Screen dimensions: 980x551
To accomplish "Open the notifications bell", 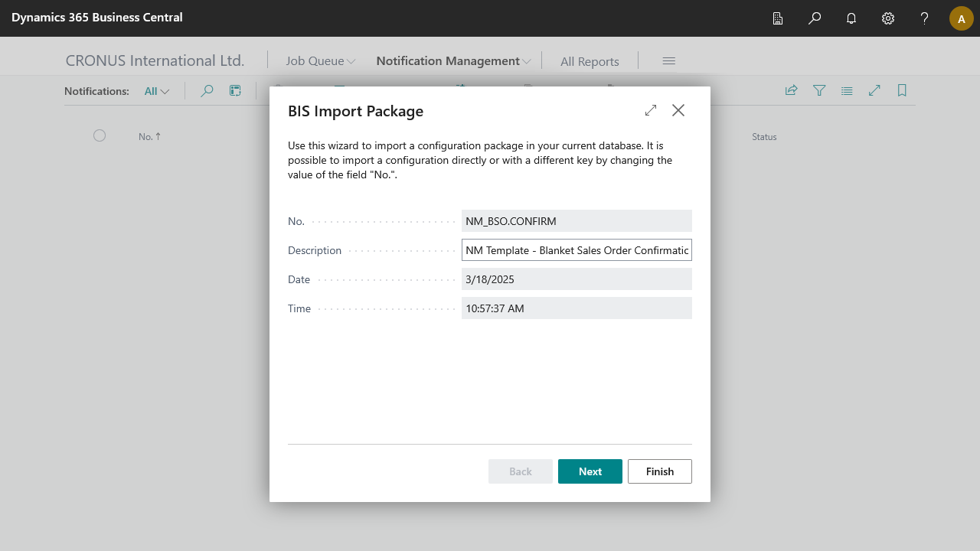I will tap(851, 18).
